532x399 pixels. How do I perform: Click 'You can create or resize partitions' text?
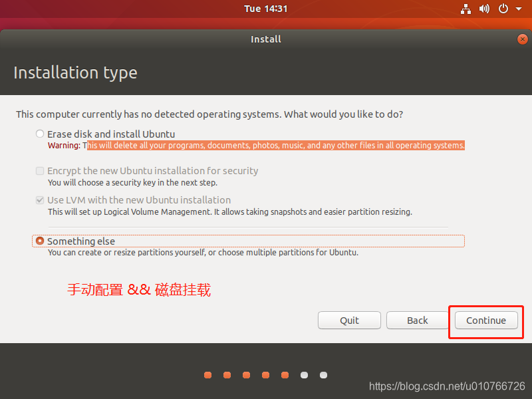pos(203,253)
